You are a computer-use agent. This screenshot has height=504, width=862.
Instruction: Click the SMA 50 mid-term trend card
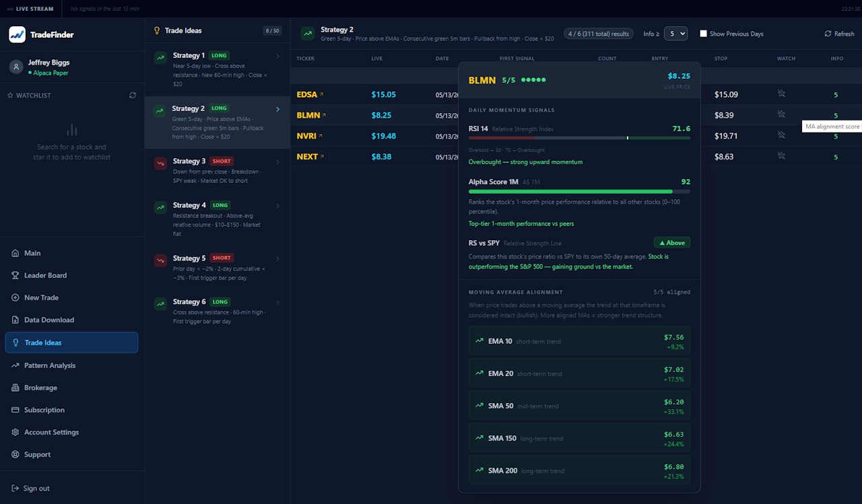click(x=579, y=406)
